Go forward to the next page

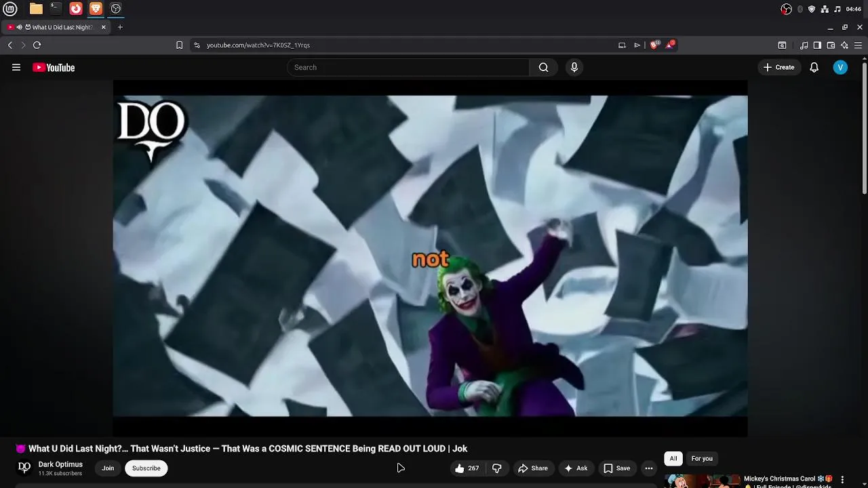23,45
